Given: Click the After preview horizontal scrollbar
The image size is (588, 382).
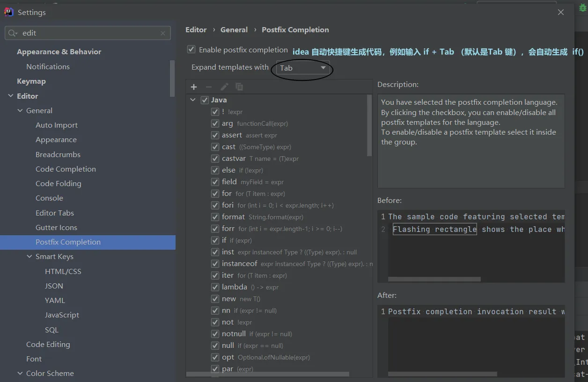Looking at the screenshot, I should 442,374.
